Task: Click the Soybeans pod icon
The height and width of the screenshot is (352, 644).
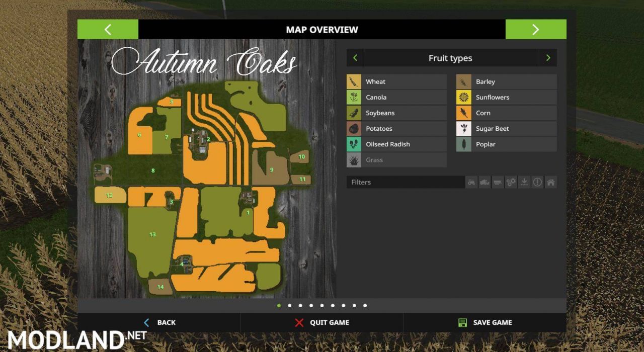Action: (x=354, y=113)
